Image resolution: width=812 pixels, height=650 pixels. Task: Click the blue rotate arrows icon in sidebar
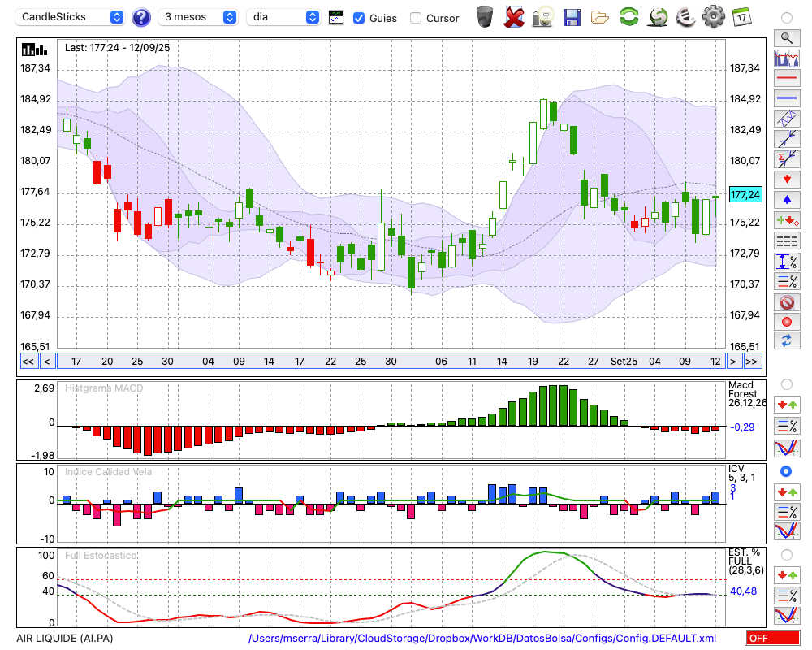pyautogui.click(x=787, y=340)
